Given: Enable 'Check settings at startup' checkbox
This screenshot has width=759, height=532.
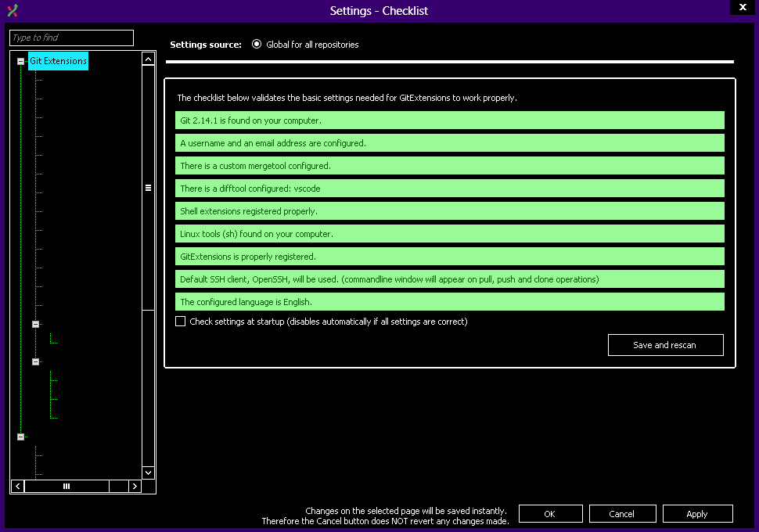Looking at the screenshot, I should pyautogui.click(x=180, y=322).
